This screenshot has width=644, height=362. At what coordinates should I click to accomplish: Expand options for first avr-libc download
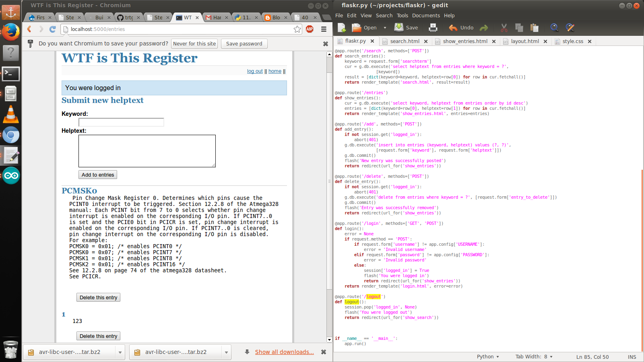(120, 352)
